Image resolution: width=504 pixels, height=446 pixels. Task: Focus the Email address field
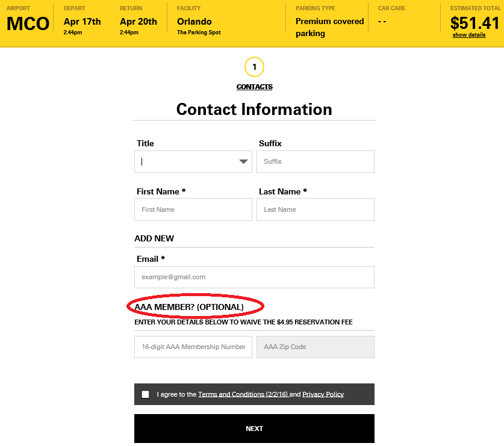(x=254, y=277)
